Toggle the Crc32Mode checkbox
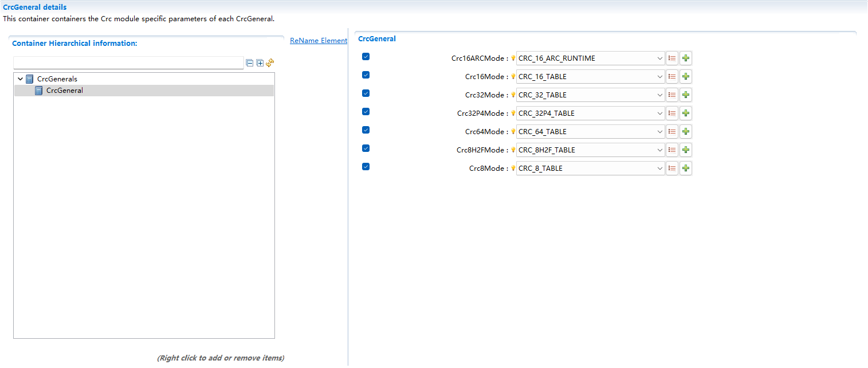 [x=366, y=93]
